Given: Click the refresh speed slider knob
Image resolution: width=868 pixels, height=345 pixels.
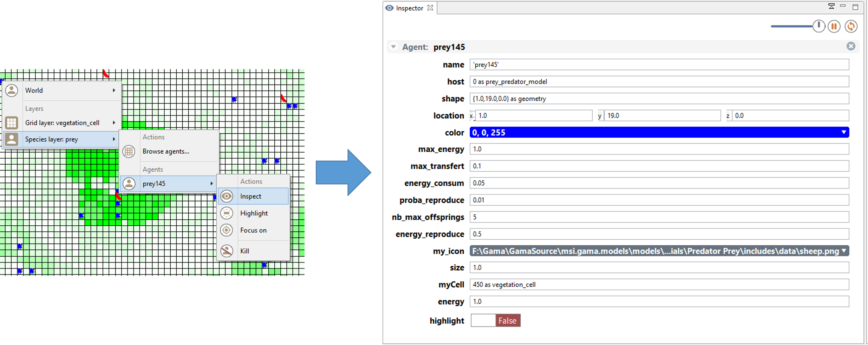Looking at the screenshot, I should point(818,26).
